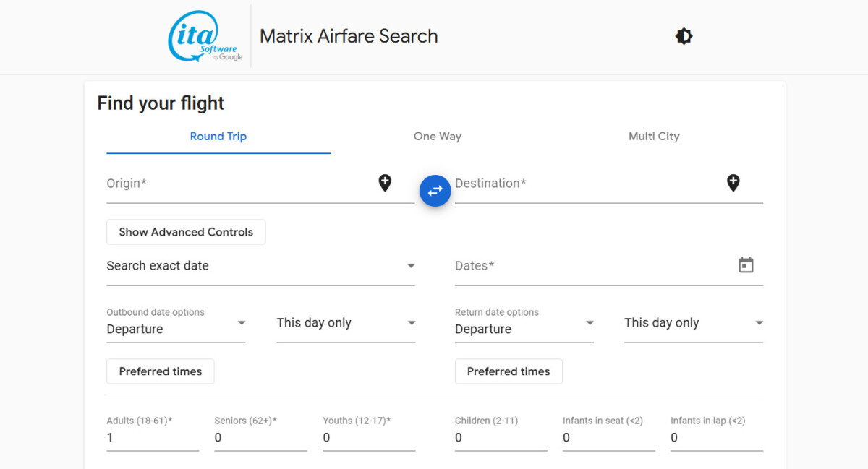Click the Find your flight heading
This screenshot has width=868, height=469.
(x=161, y=103)
